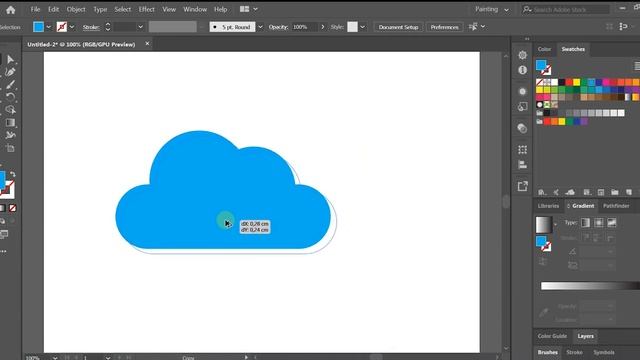Select the Gradient tool in left toolbar

tap(10, 122)
